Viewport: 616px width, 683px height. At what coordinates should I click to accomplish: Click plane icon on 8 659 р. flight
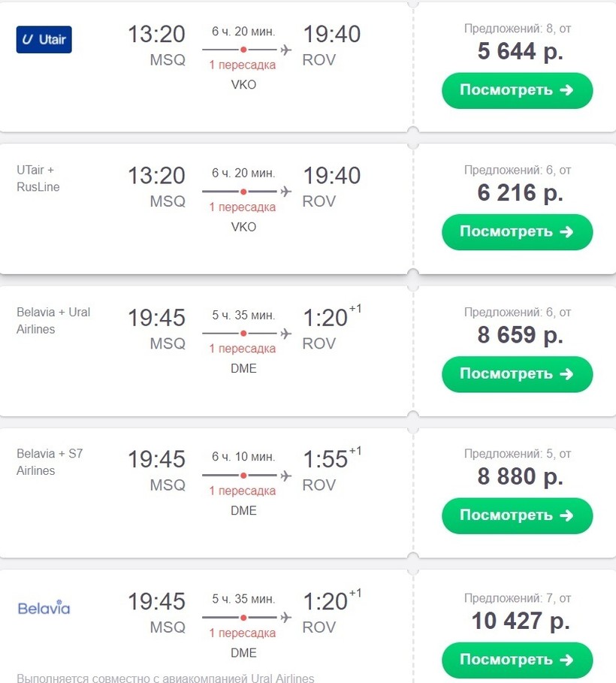[285, 334]
